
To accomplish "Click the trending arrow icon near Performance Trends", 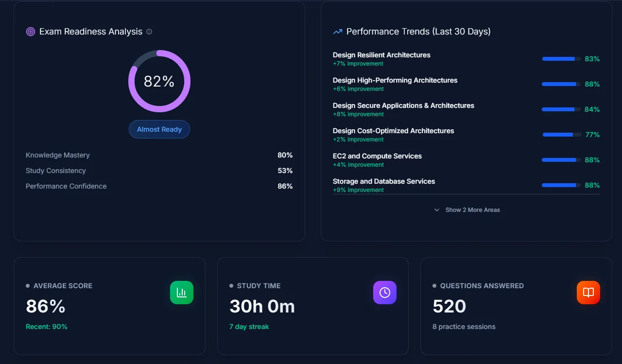I will (x=337, y=32).
